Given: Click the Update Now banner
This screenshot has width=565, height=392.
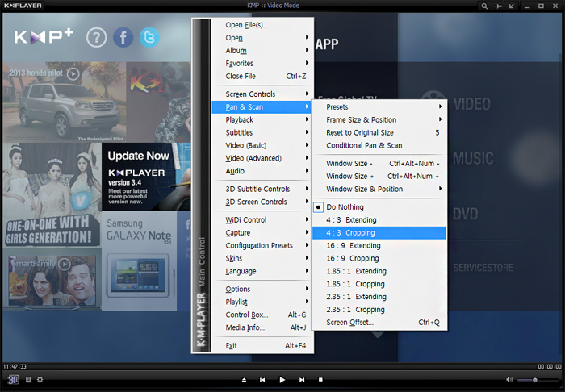Looking at the screenshot, I should (146, 177).
